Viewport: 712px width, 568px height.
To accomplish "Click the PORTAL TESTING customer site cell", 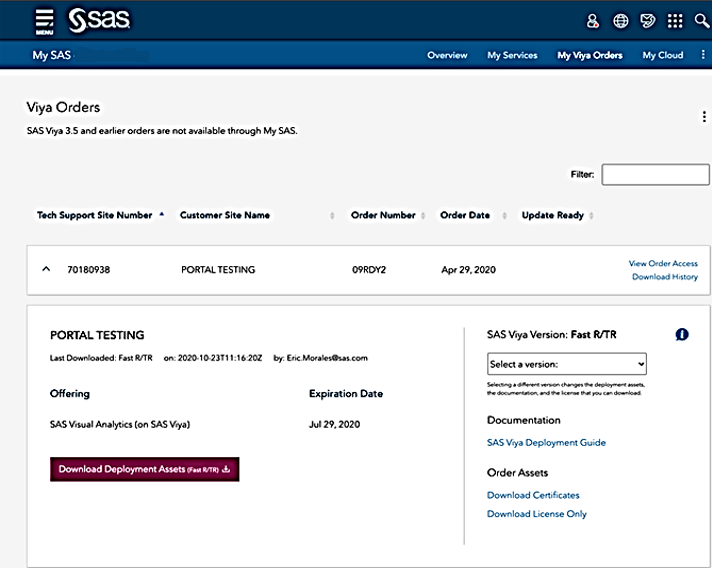I will [x=218, y=270].
